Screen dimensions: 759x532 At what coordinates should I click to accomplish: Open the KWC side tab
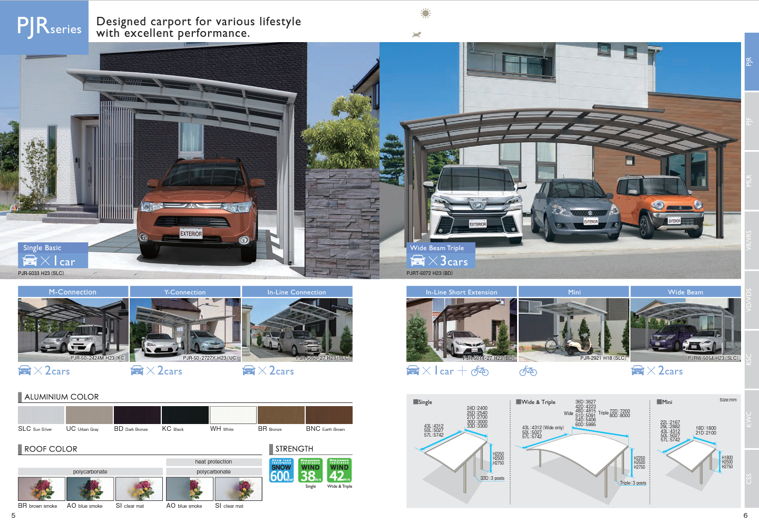751,419
